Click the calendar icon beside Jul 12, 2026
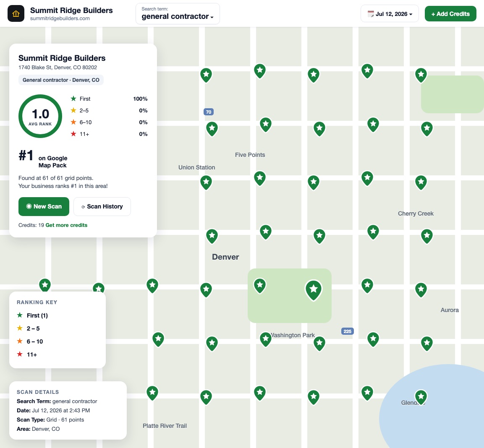Viewport: 484px width, 448px height. coord(371,14)
